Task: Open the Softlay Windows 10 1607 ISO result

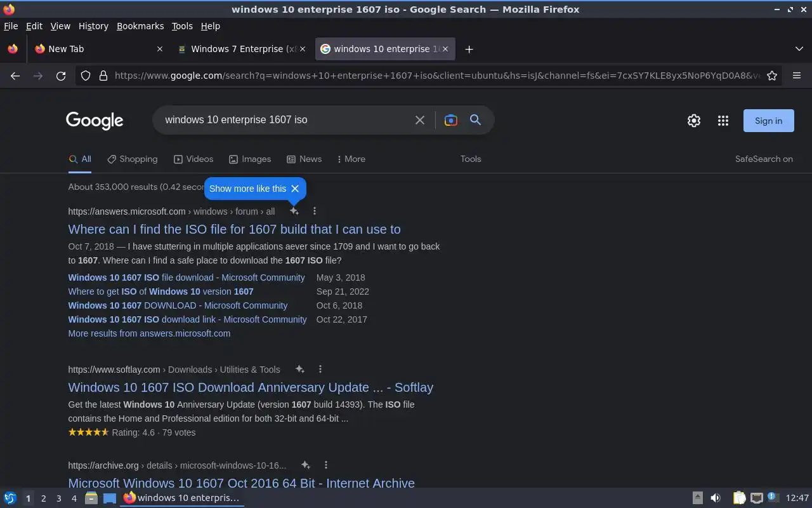Action: click(x=251, y=387)
